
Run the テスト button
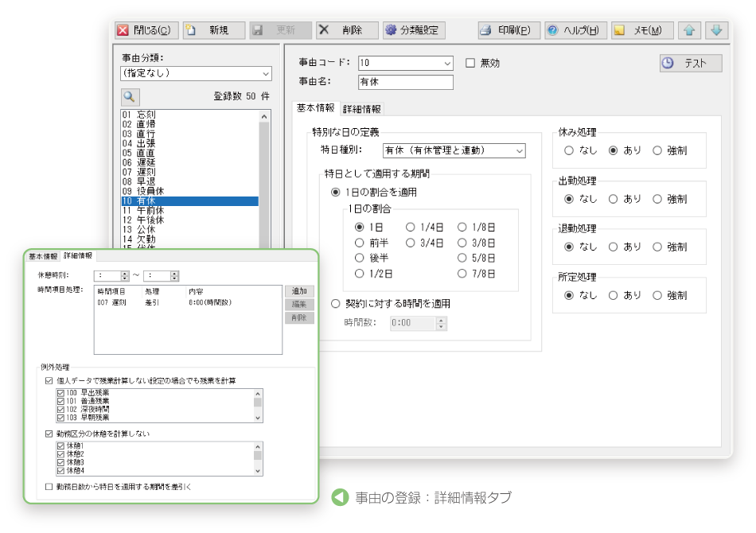(689, 63)
